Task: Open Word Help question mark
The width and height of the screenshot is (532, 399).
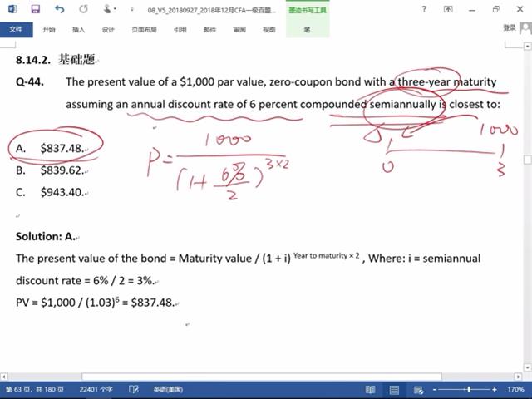Action: [x=424, y=9]
